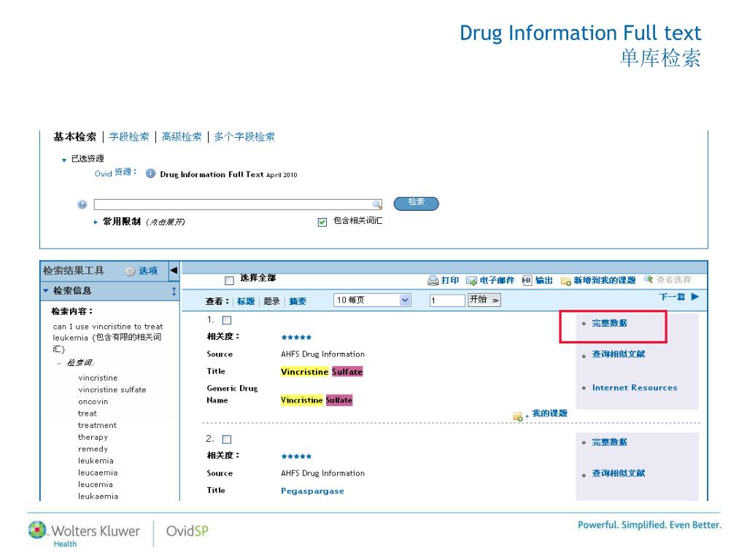This screenshot has width=747, height=560.
Task: Open 完整数据 for result 2
Action: (x=609, y=443)
